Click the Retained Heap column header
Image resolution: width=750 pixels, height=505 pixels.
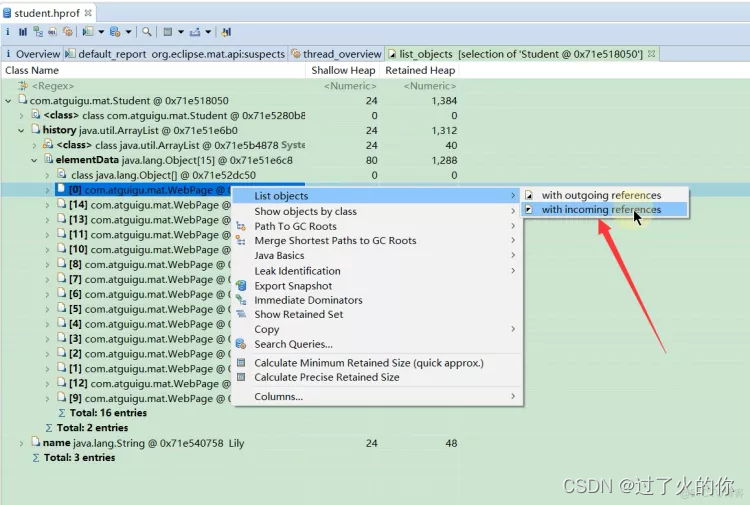(420, 71)
